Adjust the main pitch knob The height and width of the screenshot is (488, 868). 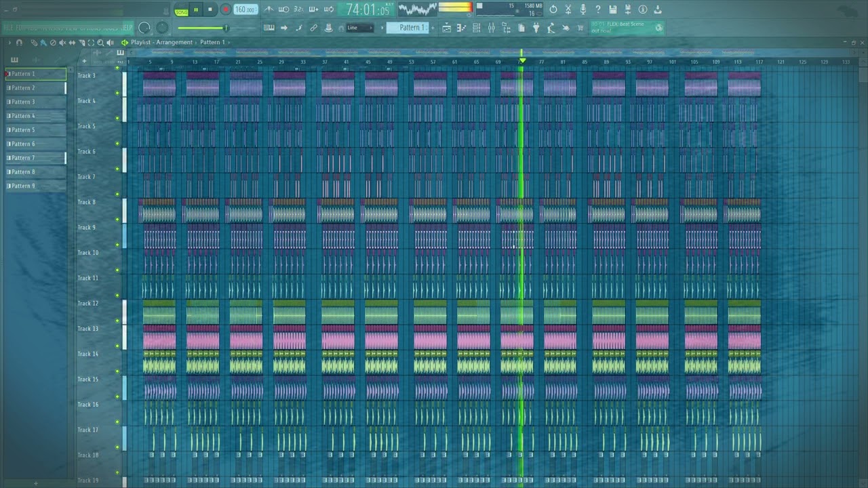[162, 28]
